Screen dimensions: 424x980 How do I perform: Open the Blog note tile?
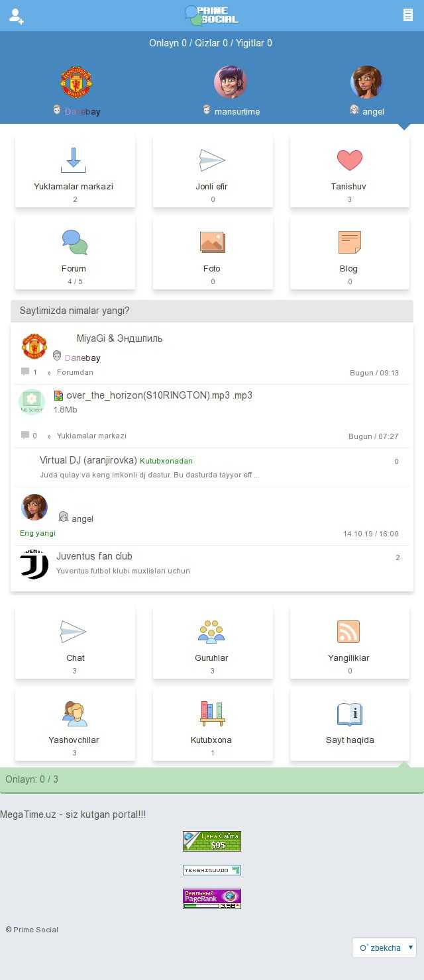click(x=350, y=253)
